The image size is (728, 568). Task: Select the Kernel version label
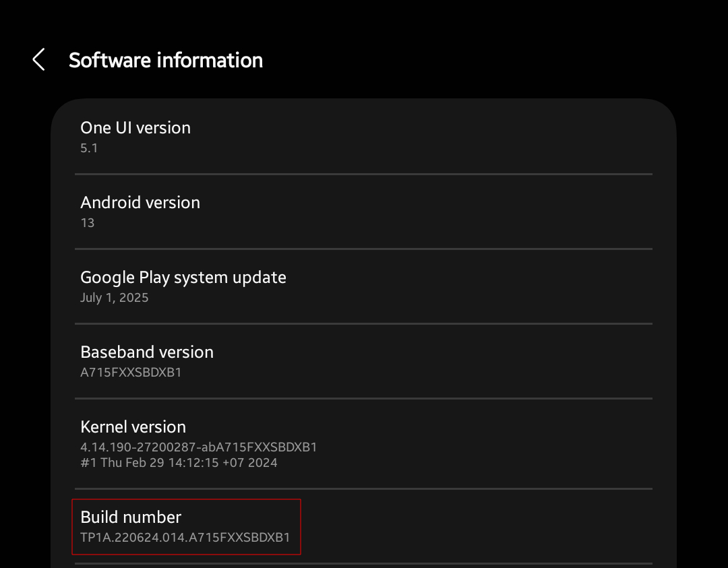(x=133, y=427)
